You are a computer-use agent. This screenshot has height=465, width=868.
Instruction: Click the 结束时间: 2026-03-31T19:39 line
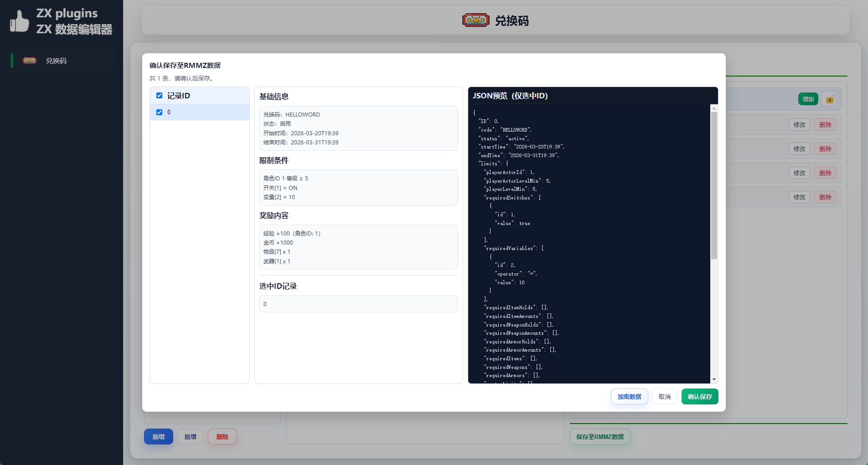(301, 143)
